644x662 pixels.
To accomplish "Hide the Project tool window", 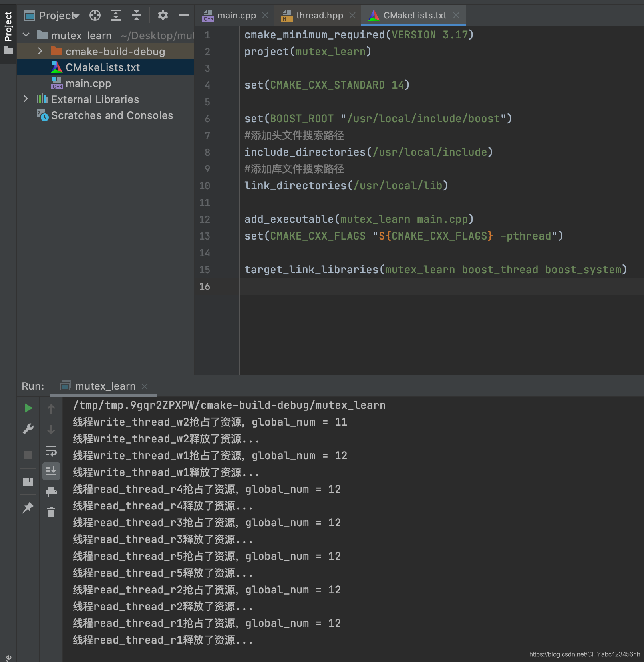I will point(184,16).
